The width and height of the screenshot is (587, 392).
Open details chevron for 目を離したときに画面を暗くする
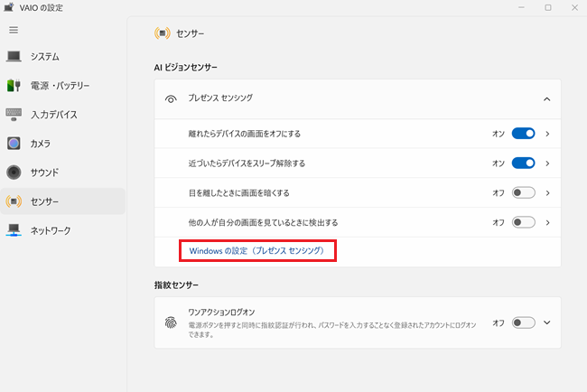(547, 192)
